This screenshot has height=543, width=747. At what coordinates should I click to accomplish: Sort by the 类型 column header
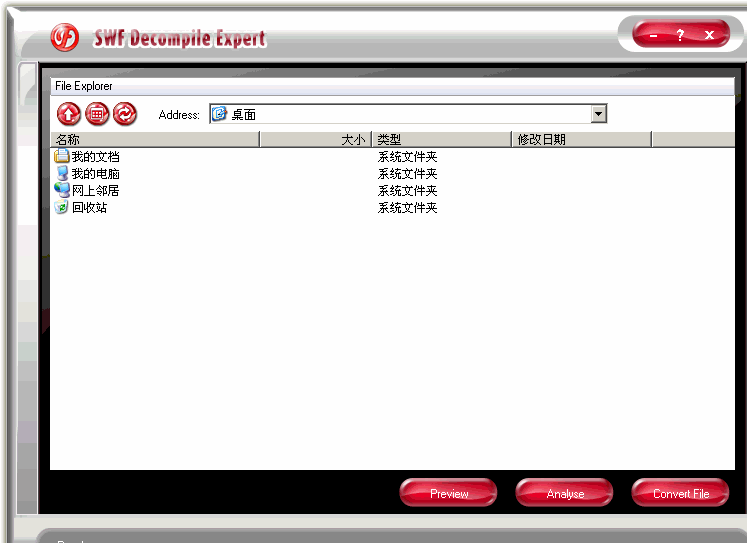[441, 139]
